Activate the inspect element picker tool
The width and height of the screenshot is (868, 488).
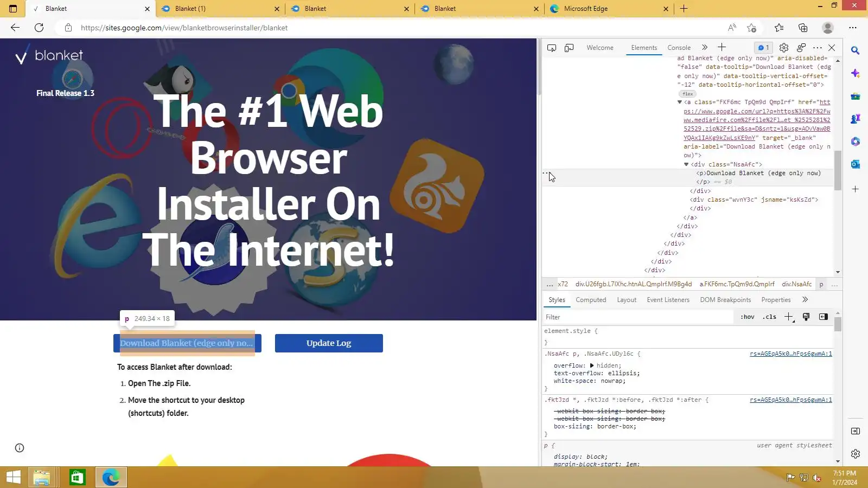[x=552, y=48]
